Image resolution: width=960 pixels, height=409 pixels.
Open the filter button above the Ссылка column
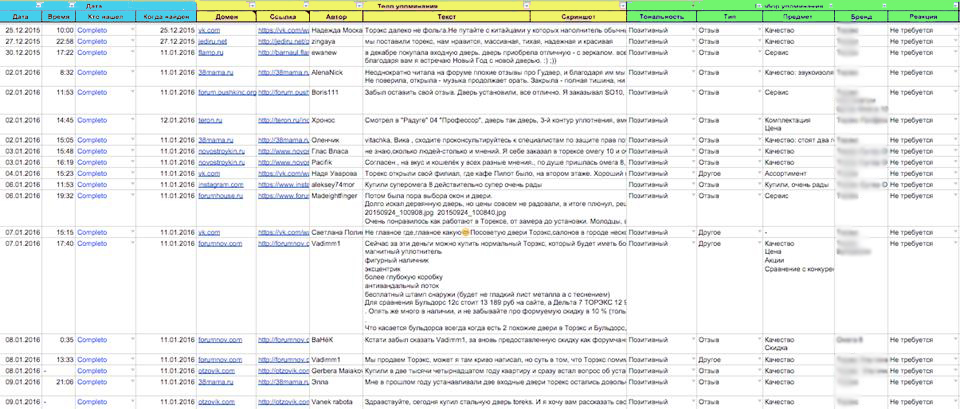pos(306,6)
